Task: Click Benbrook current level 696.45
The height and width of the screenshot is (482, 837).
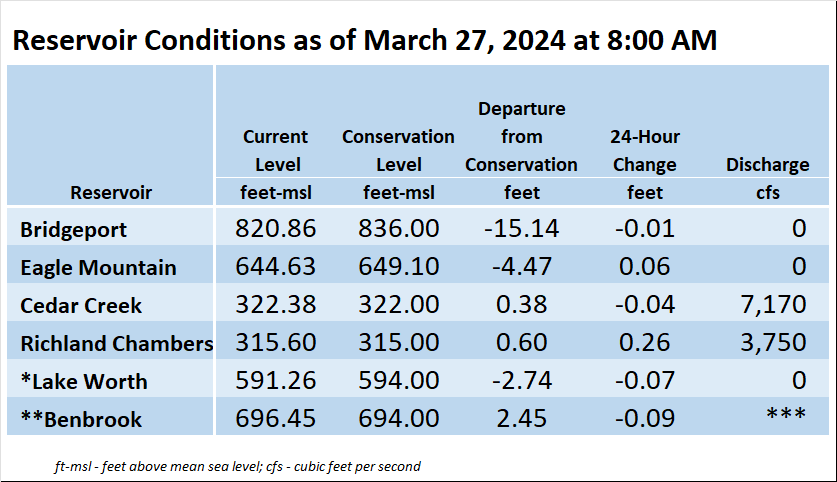Action: tap(276, 417)
